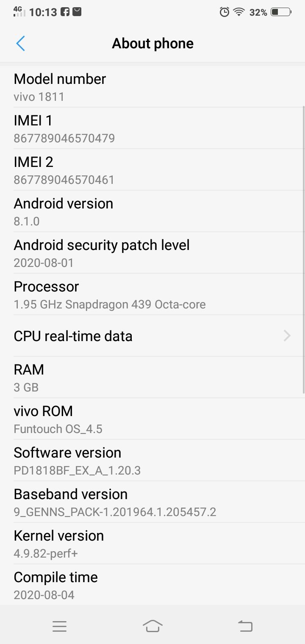Tap the navigation bar back icon

tap(245, 626)
